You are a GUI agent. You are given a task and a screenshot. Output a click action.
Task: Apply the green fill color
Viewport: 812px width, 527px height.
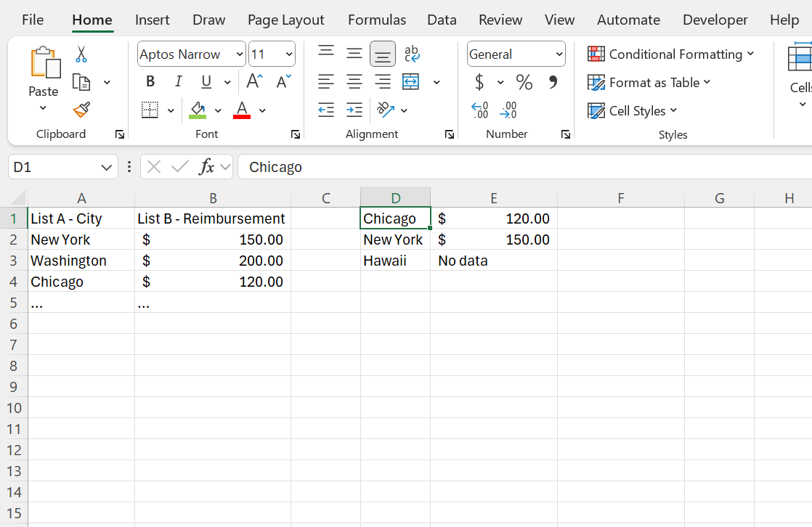[x=198, y=110]
